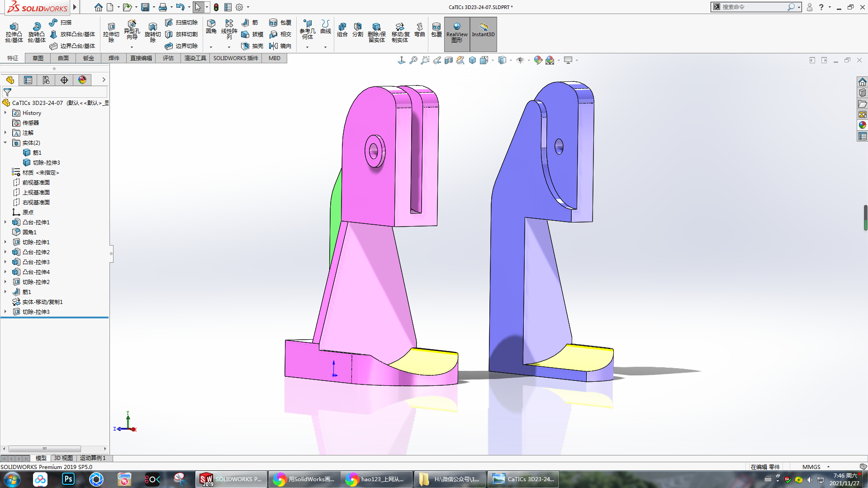Toggle RealView Graphics (RealView 图形)
Image resolution: width=868 pixels, height=488 pixels.
tap(457, 34)
